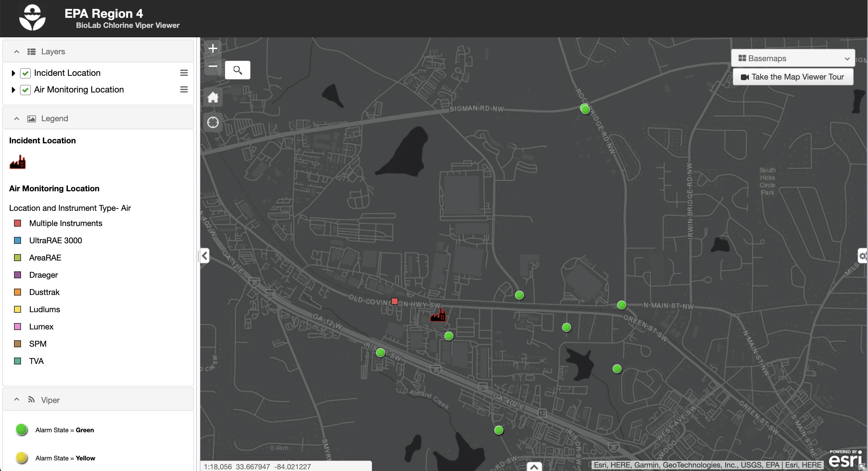Image resolution: width=868 pixels, height=471 pixels.
Task: Click the zoom in plus icon
Action: [213, 48]
